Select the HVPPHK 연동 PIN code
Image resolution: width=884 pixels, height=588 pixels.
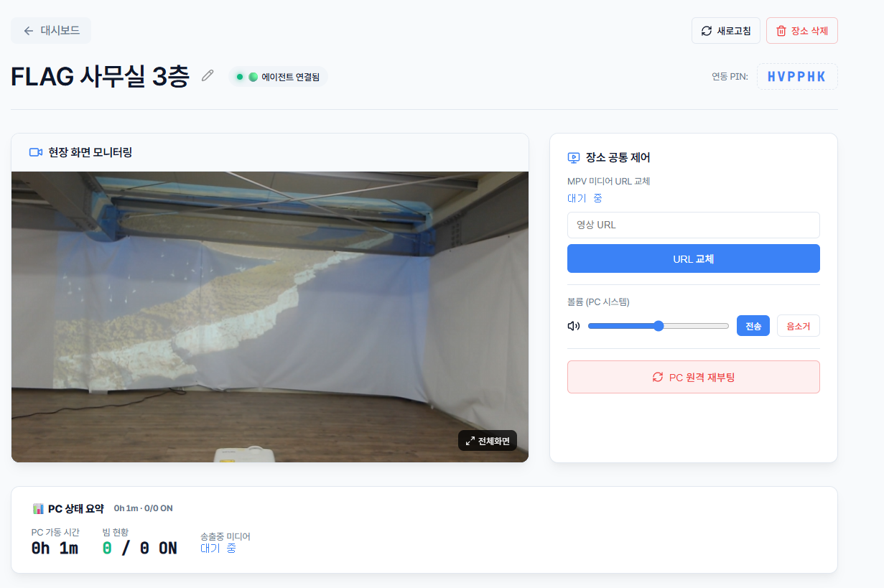point(797,76)
